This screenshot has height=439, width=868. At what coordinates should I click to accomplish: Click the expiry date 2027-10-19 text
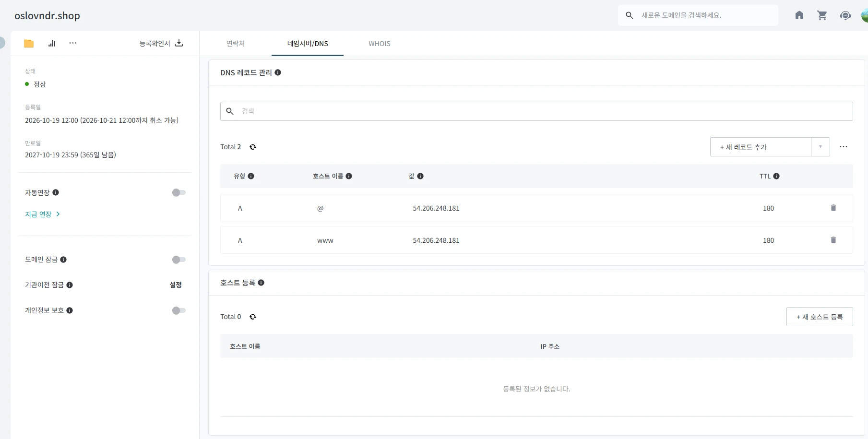pos(71,154)
